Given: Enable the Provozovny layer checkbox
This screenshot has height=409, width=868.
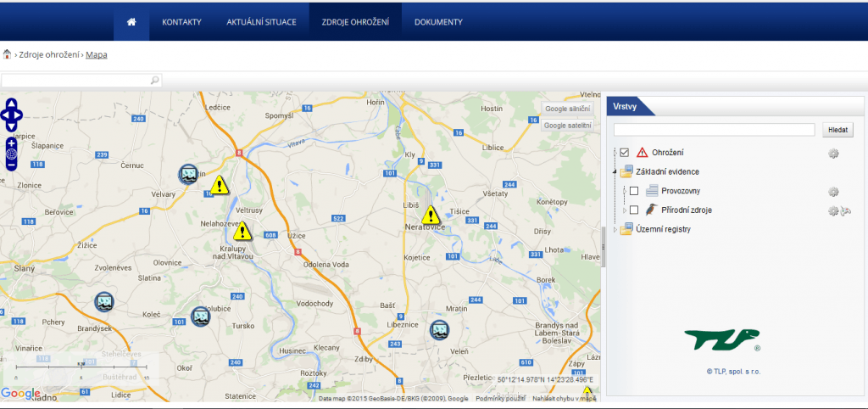Looking at the screenshot, I should point(634,191).
